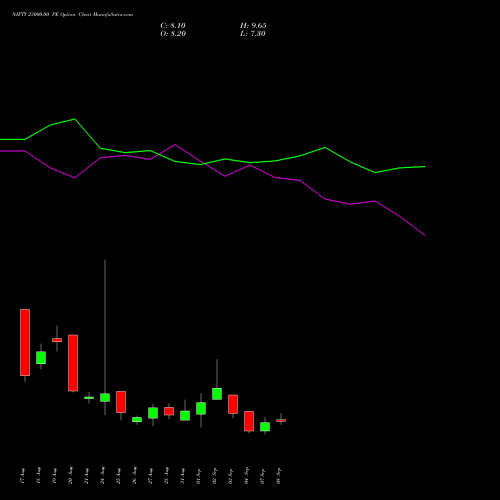Click the "31 Aug" date axis label
Image resolution: width=500 pixels, height=500 pixels.
pyautogui.click(x=183, y=475)
